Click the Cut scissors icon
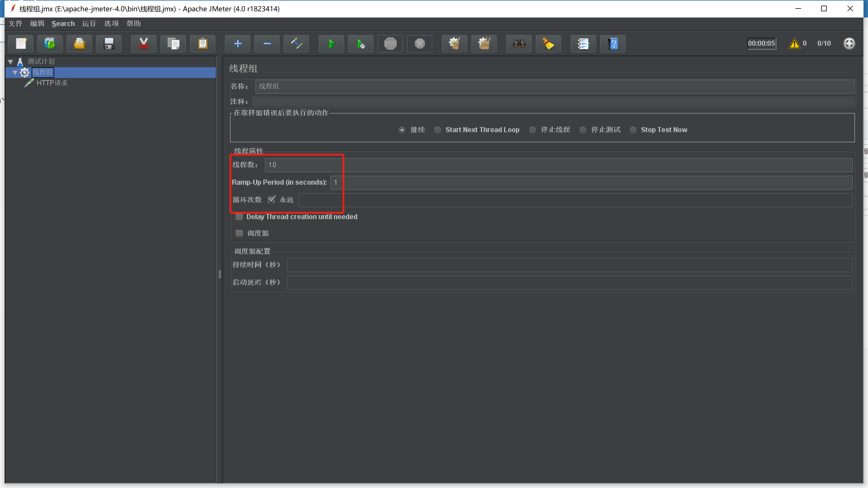Screen dimensions: 868x488 pos(144,43)
